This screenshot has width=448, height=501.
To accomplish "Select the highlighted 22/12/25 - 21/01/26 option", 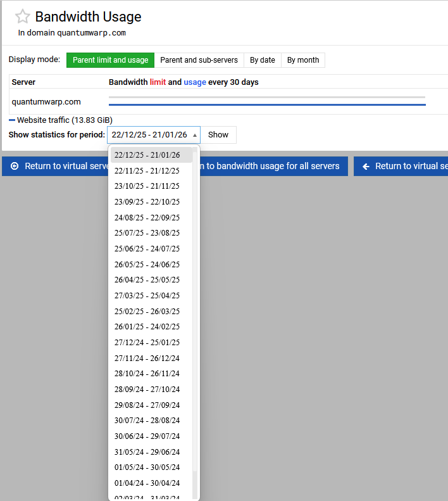I will click(x=147, y=155).
